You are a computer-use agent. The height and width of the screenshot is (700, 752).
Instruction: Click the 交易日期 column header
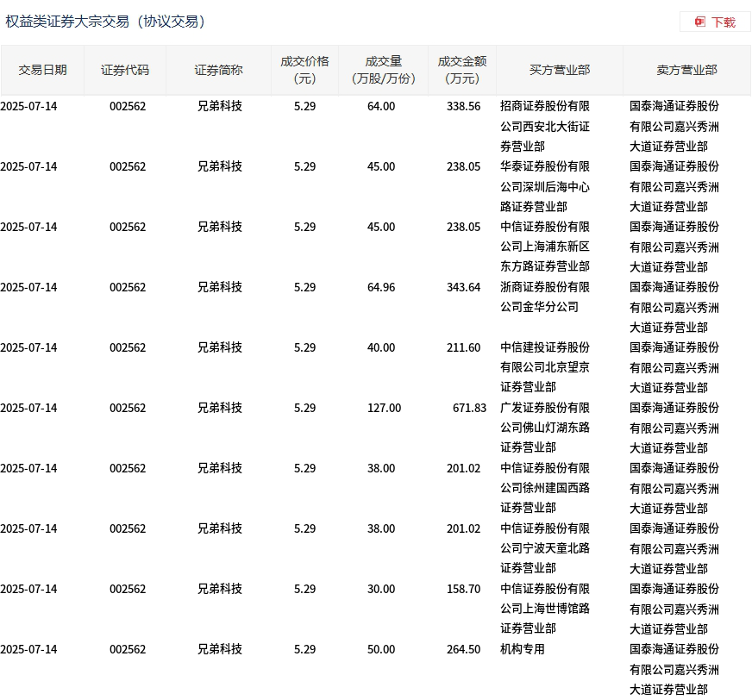pyautogui.click(x=42, y=70)
